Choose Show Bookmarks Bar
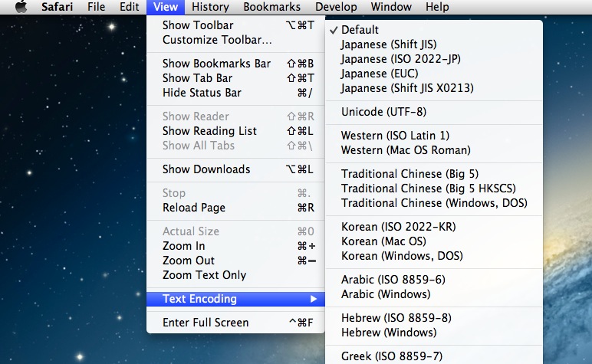592x364 pixels. click(235, 64)
